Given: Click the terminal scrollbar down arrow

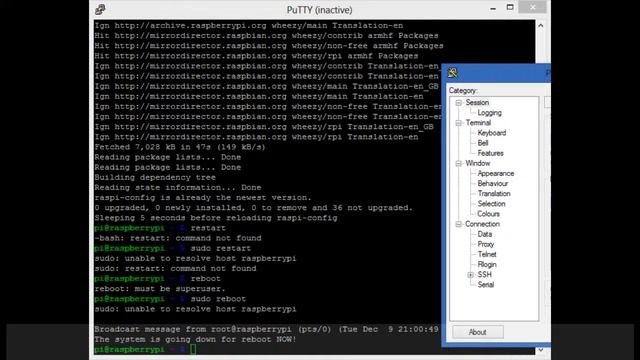Looking at the screenshot, I should [x=540, y=350].
